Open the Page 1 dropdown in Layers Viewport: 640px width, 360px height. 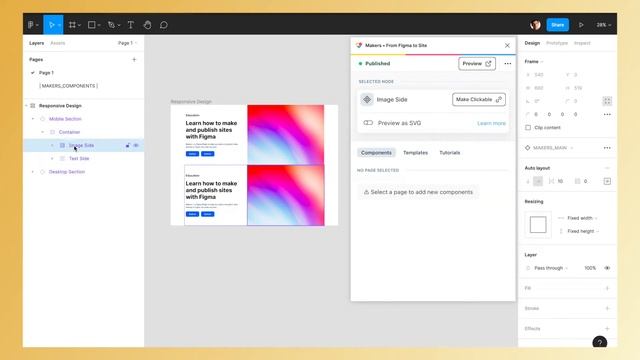click(x=127, y=43)
